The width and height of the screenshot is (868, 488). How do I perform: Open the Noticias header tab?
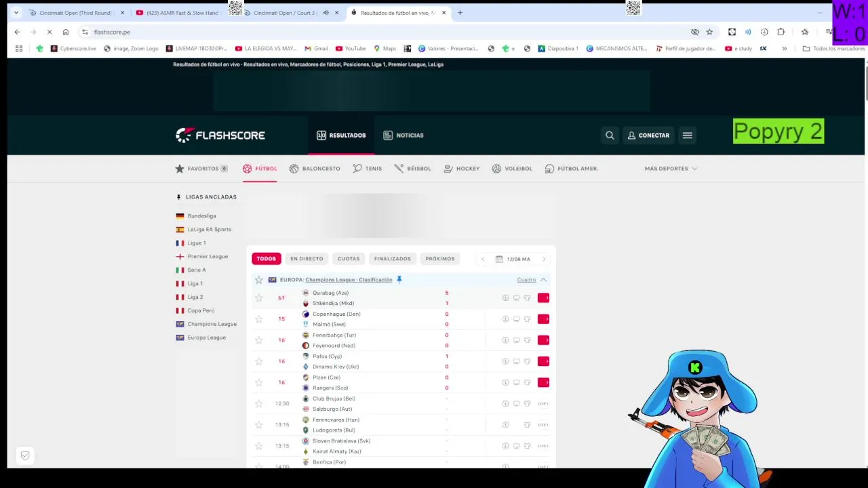coord(403,136)
